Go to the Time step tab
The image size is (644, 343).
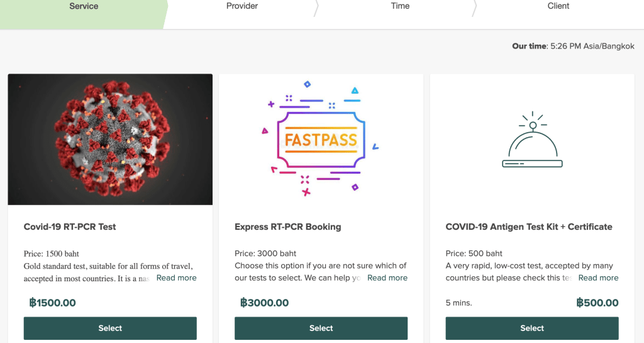coord(400,6)
